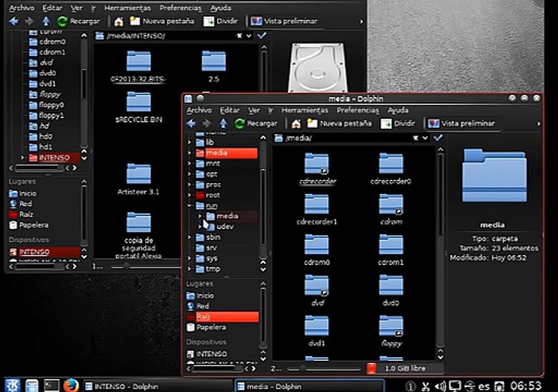Open Nueva pestaña in media window

[x=339, y=124]
